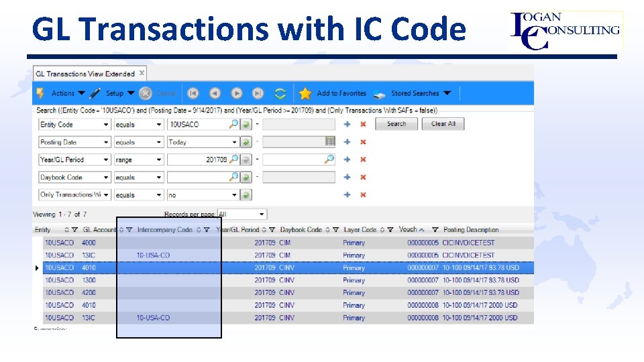The image size is (644, 362).
Task: Open range operator dropdown for Year/GL Period
Action: 158,160
